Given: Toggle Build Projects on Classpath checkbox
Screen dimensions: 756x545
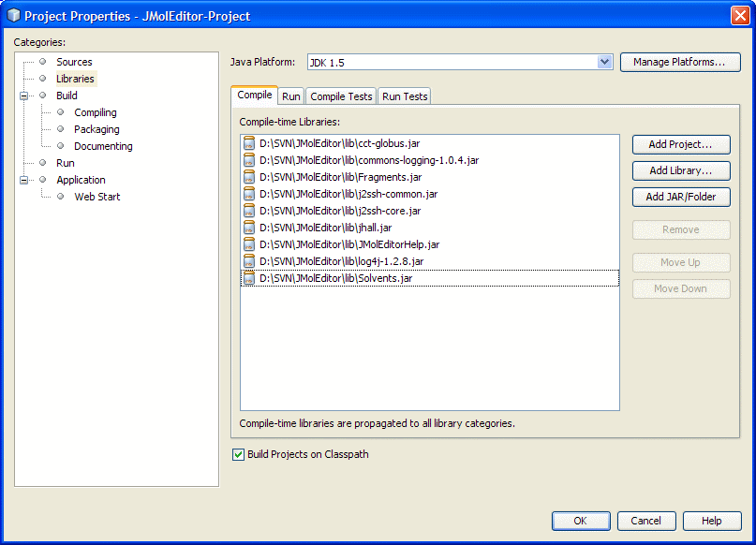Looking at the screenshot, I should [x=238, y=454].
